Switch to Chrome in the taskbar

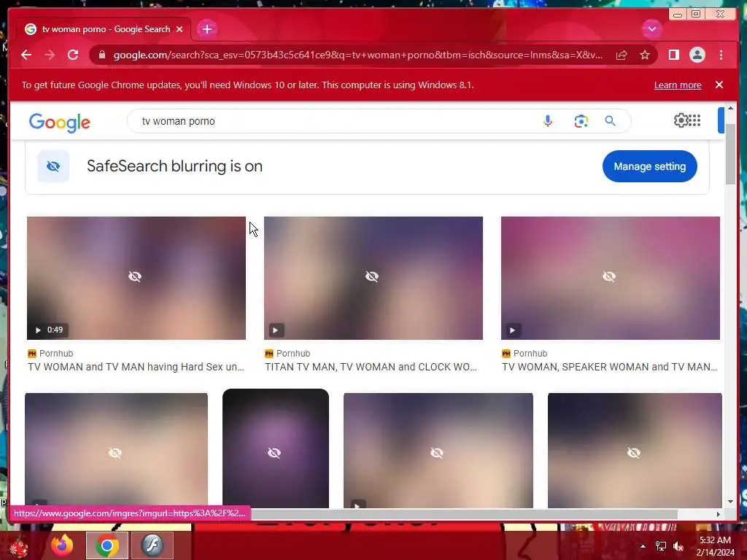107,545
